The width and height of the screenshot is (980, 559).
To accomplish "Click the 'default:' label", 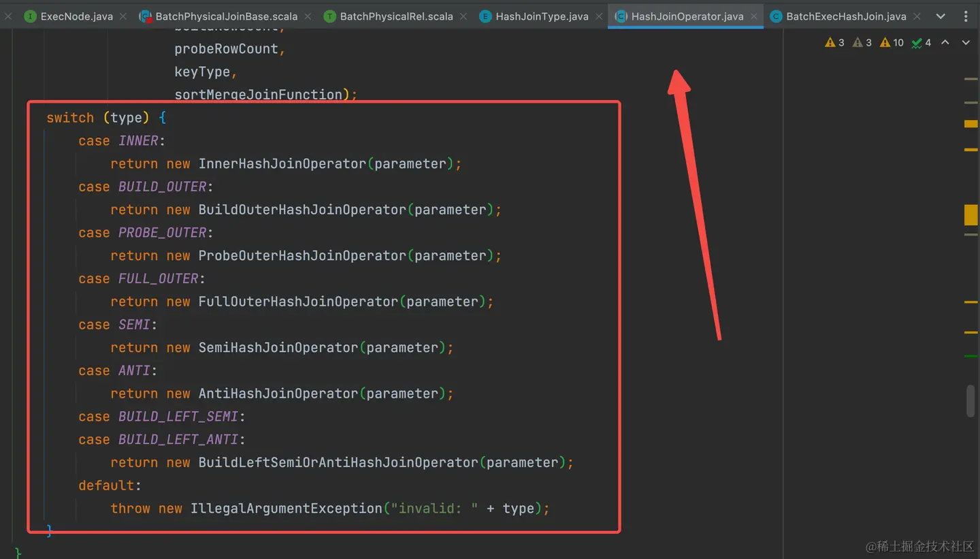I will [x=110, y=485].
